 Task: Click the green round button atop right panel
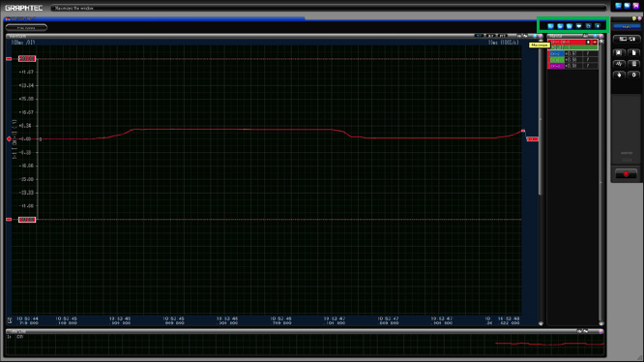coord(634,18)
